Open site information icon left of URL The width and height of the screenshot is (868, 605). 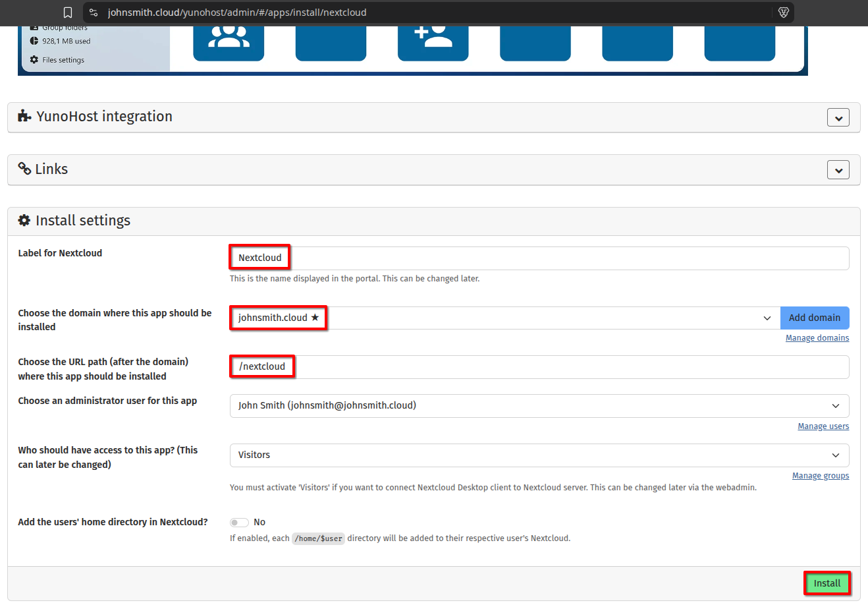pyautogui.click(x=94, y=13)
